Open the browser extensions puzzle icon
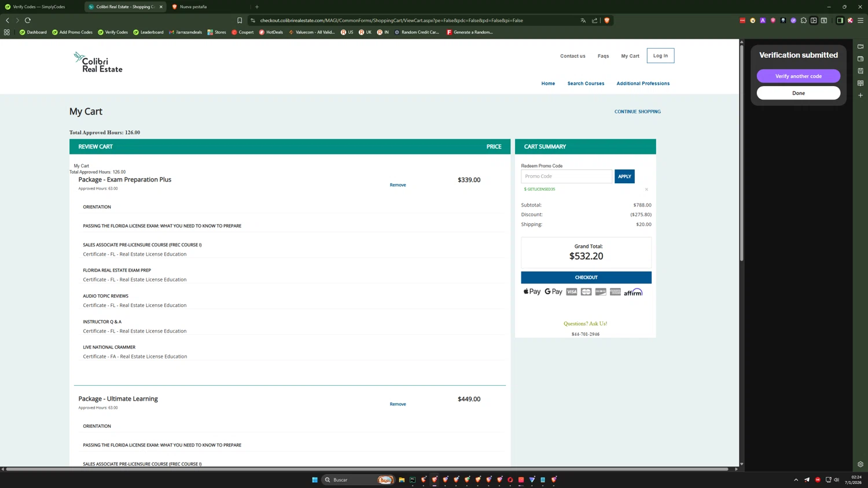This screenshot has width=868, height=488. point(804,20)
